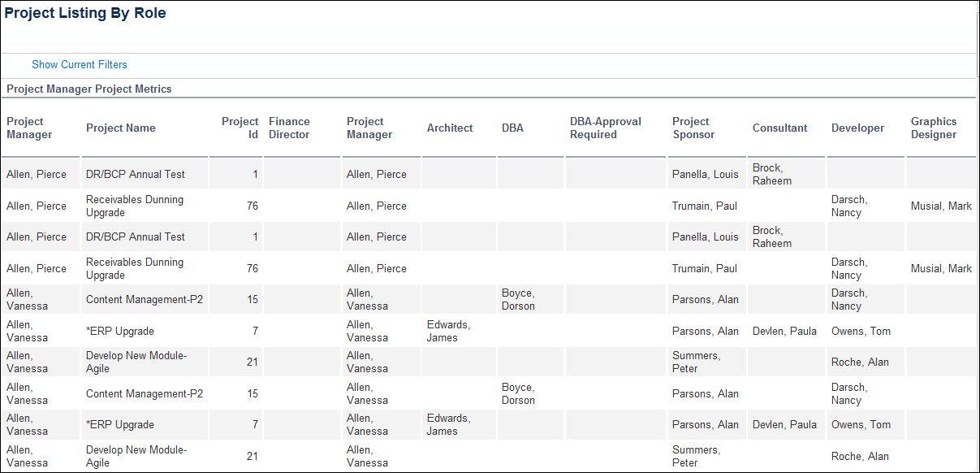
Task: Click the Project Id column header
Action: tap(240, 128)
